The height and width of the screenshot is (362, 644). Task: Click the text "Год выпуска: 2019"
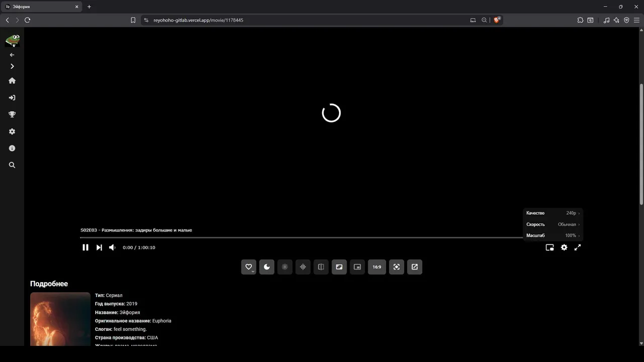coord(116,304)
